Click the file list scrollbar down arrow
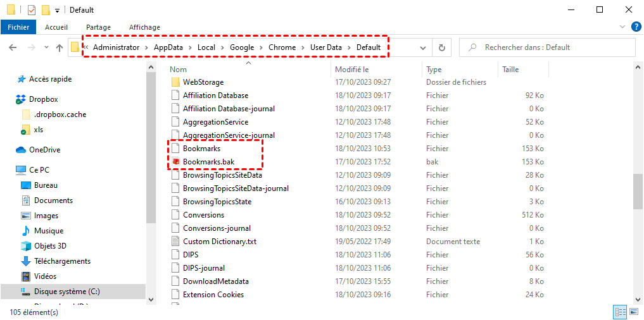 pyautogui.click(x=638, y=300)
